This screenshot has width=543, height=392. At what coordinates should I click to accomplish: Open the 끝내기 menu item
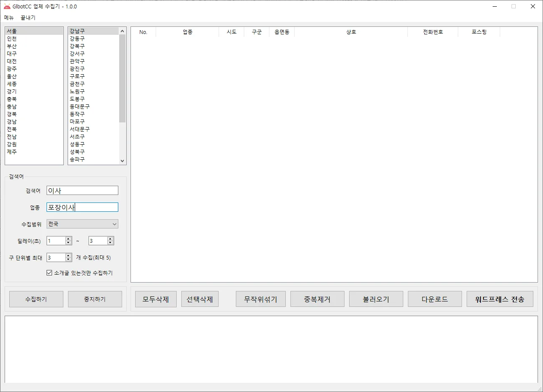pyautogui.click(x=28, y=18)
